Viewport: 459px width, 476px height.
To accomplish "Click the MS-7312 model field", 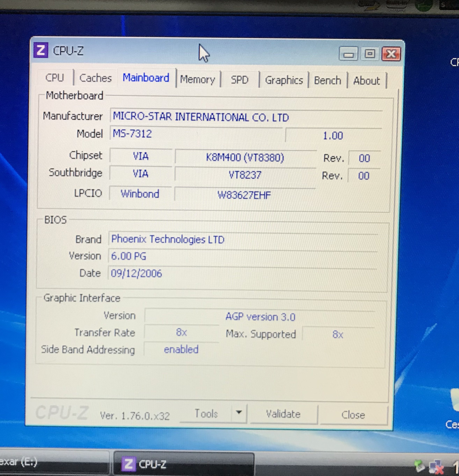I will click(195, 134).
